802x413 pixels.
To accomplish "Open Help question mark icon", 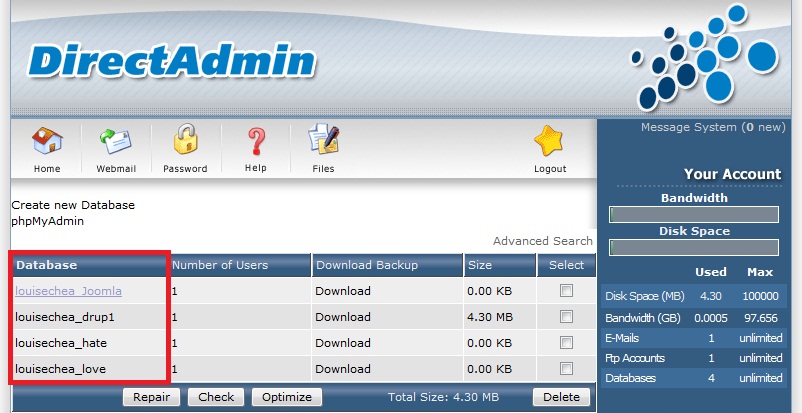I will [255, 141].
